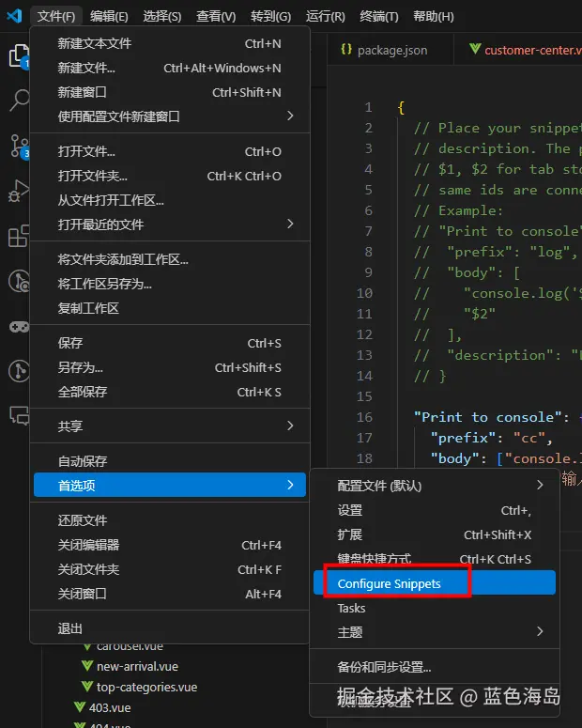The width and height of the screenshot is (582, 728).
Task: Click the braces icon on package.json tab
Action: [346, 49]
